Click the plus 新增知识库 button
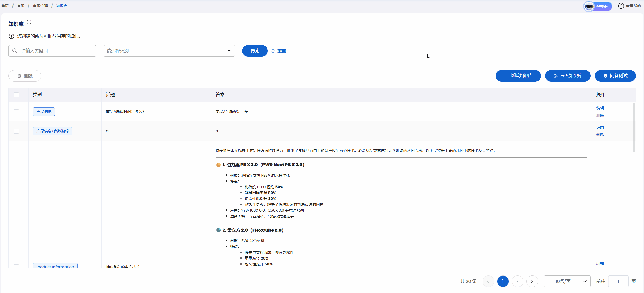644x293 pixels. click(x=518, y=76)
